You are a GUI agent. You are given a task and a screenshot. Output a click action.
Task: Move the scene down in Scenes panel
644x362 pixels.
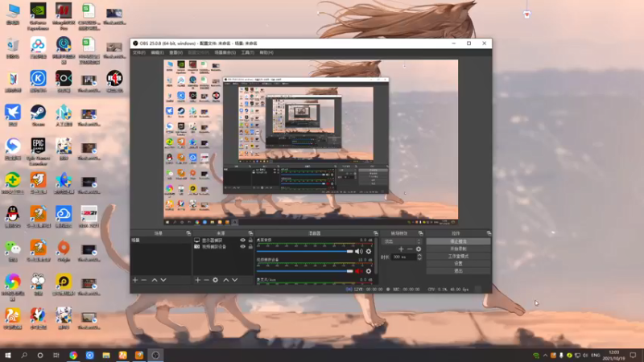click(163, 280)
